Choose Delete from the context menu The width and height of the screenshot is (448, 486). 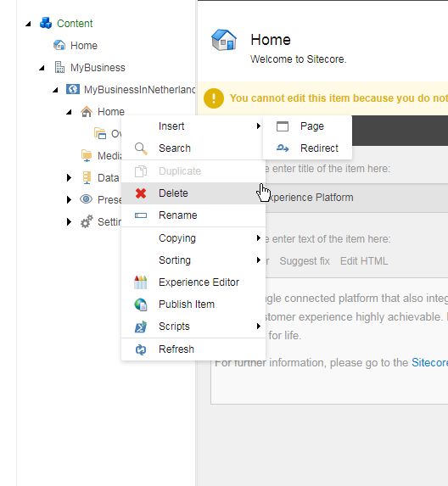(193, 193)
